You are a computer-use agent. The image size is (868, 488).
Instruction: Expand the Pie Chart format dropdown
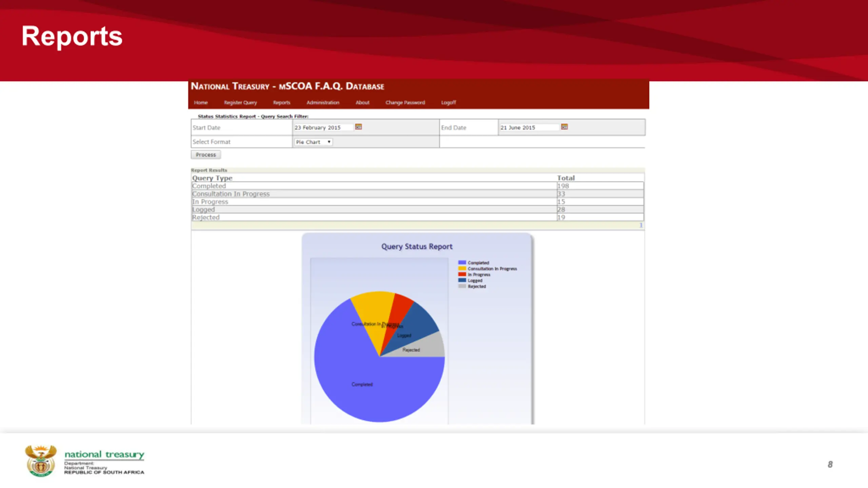click(313, 142)
